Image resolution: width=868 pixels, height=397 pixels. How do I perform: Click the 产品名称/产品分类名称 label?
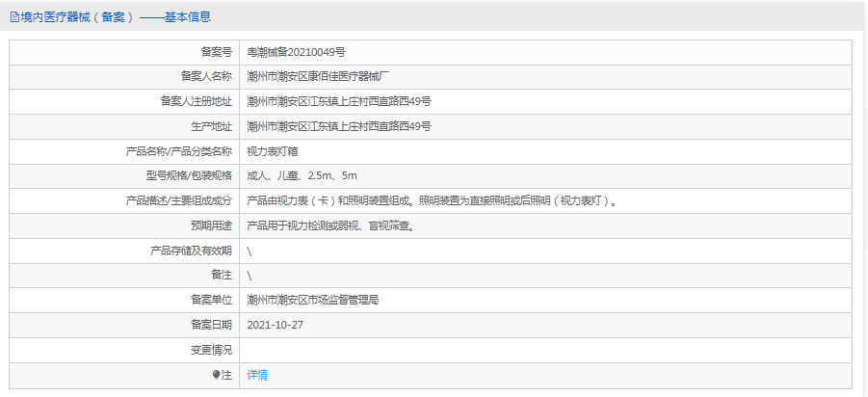click(179, 151)
